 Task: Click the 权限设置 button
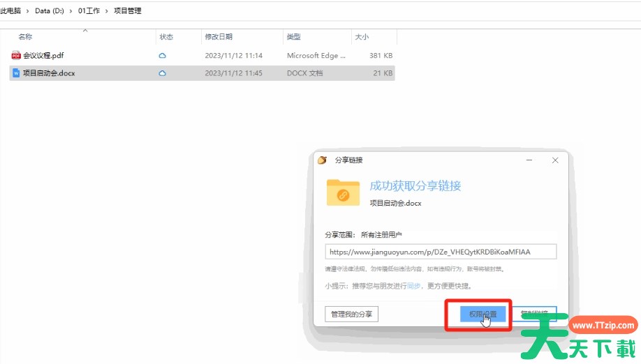click(x=482, y=314)
